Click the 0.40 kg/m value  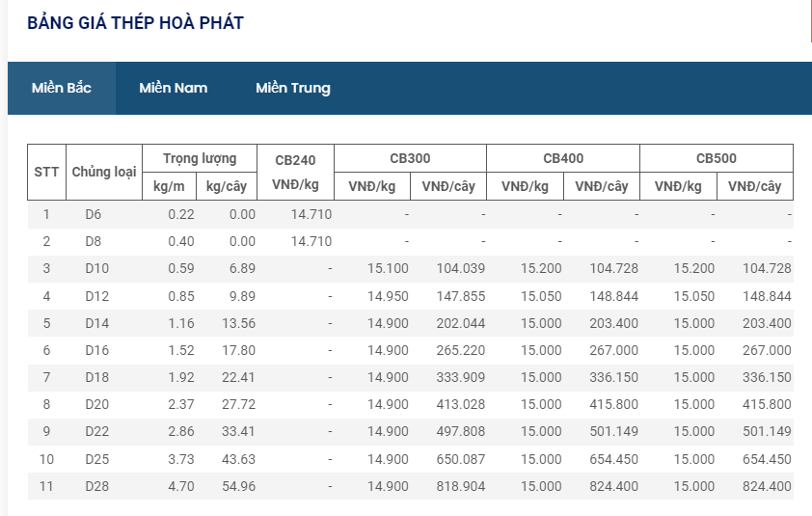pos(181,241)
